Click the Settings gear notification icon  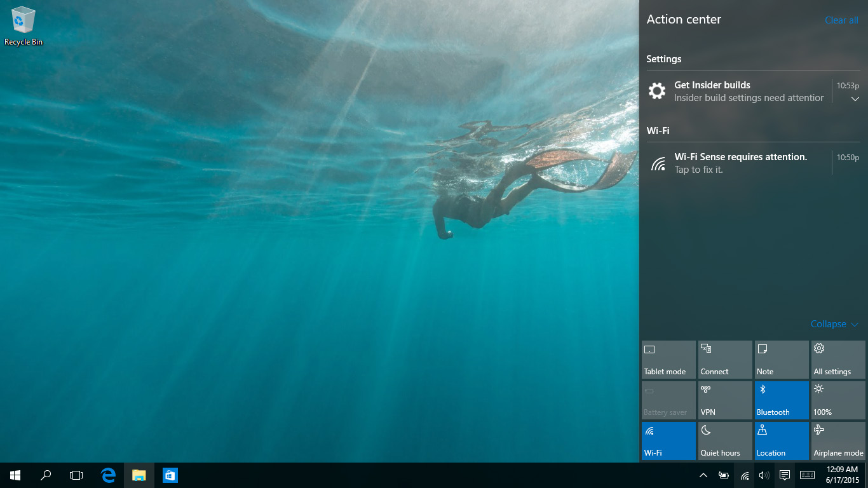(x=657, y=91)
